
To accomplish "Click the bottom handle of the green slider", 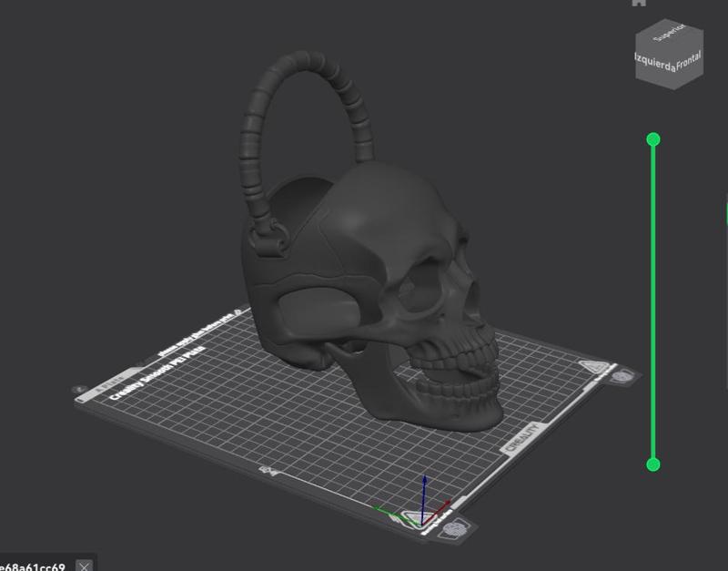I will (653, 464).
